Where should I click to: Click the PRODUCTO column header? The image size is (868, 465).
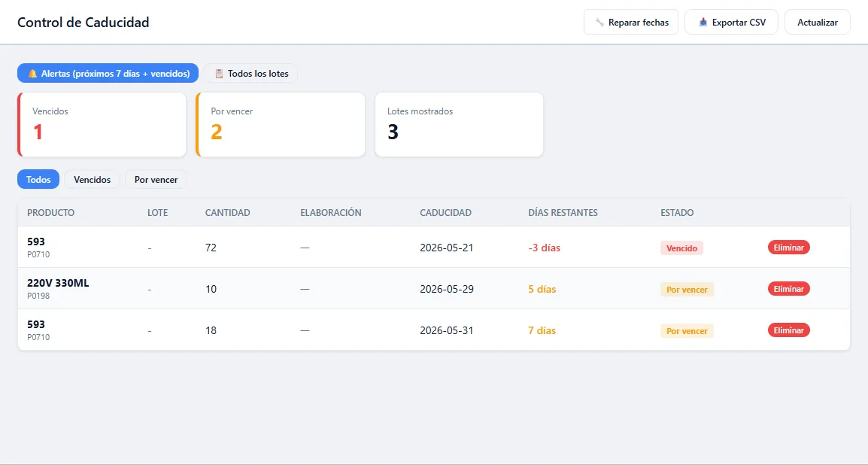coord(51,213)
